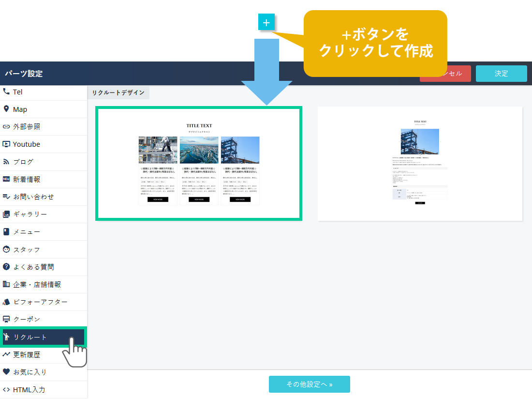Screen dimensions: 532x399
Task: Choose ビフォーアフター in the parts list
Action: point(40,302)
